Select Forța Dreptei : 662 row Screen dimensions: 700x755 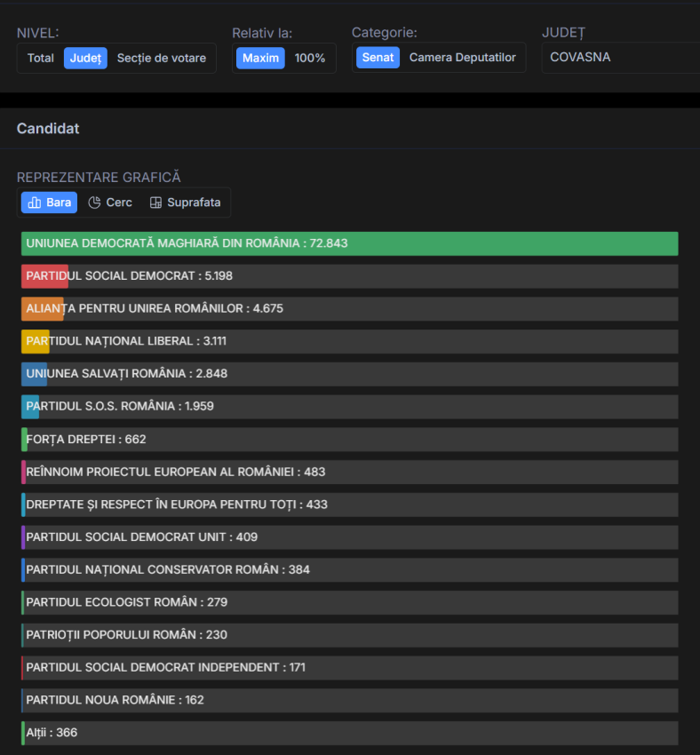click(349, 440)
